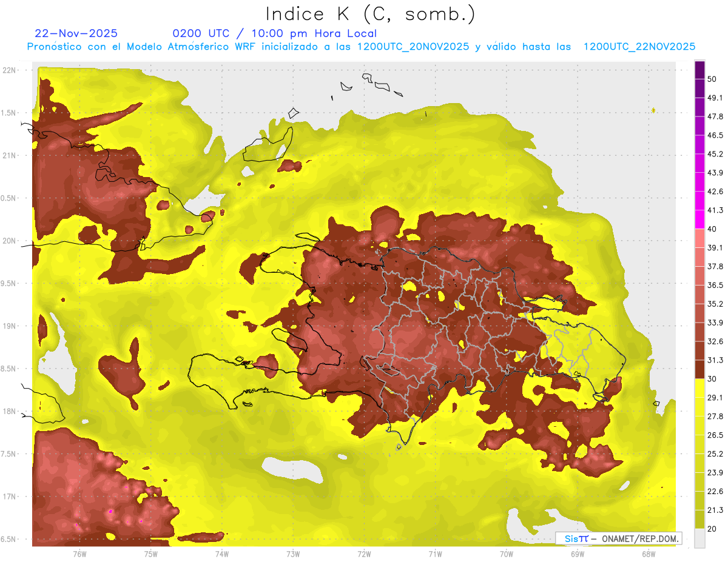Click the 68W longitude tick label
The width and height of the screenshot is (728, 562).
coord(648,554)
